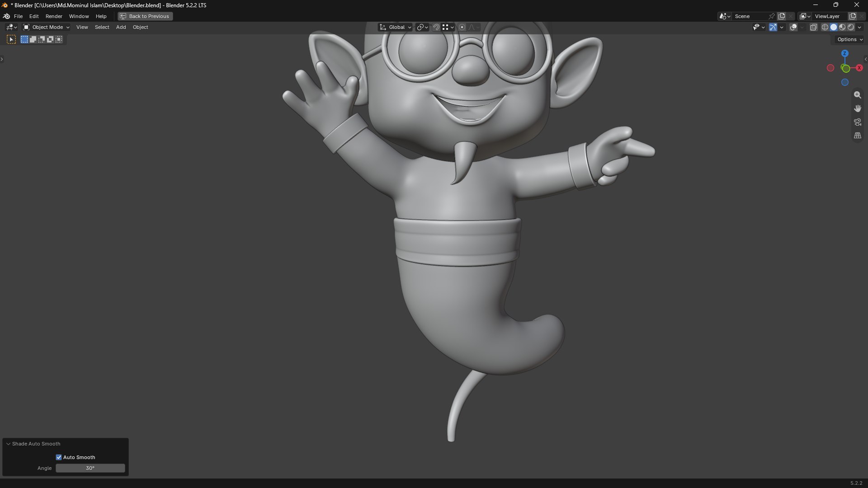This screenshot has width=868, height=488.
Task: Open the Options dropdown
Action: click(850, 39)
